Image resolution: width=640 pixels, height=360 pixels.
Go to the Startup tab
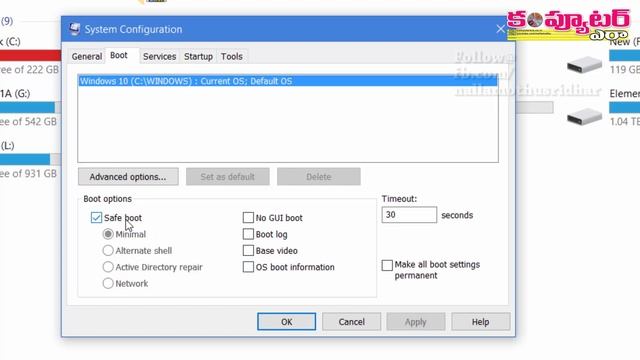[198, 56]
